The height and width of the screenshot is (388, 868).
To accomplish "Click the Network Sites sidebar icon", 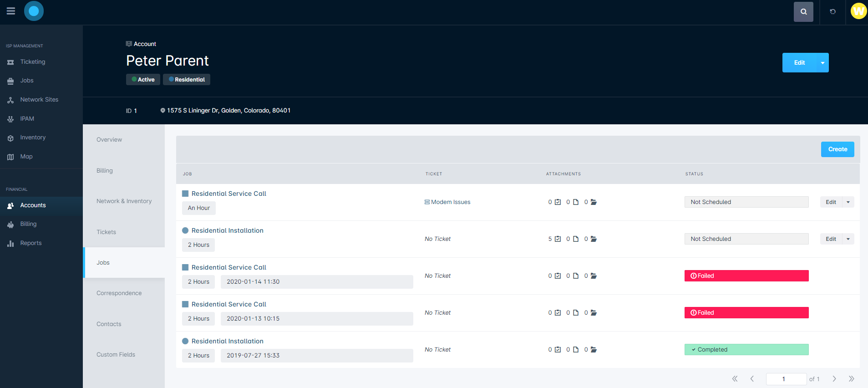I will coord(10,100).
